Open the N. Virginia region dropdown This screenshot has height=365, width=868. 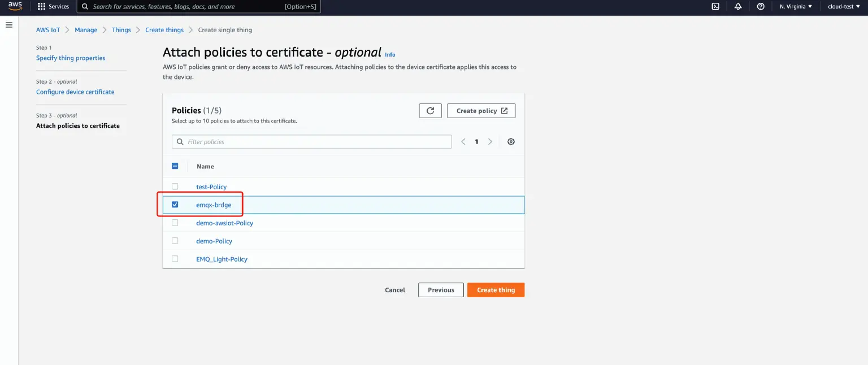click(795, 6)
